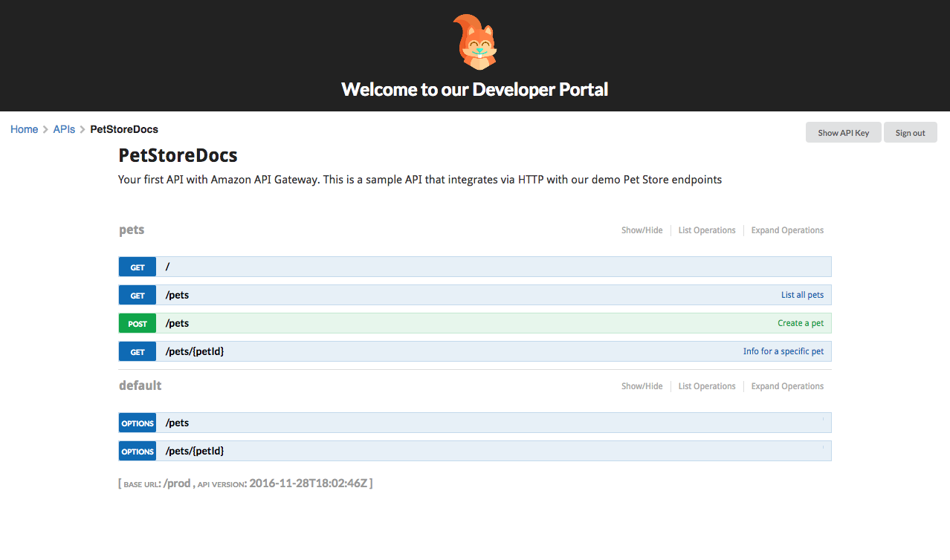
Task: Open APIs breadcrumb link
Action: point(64,129)
